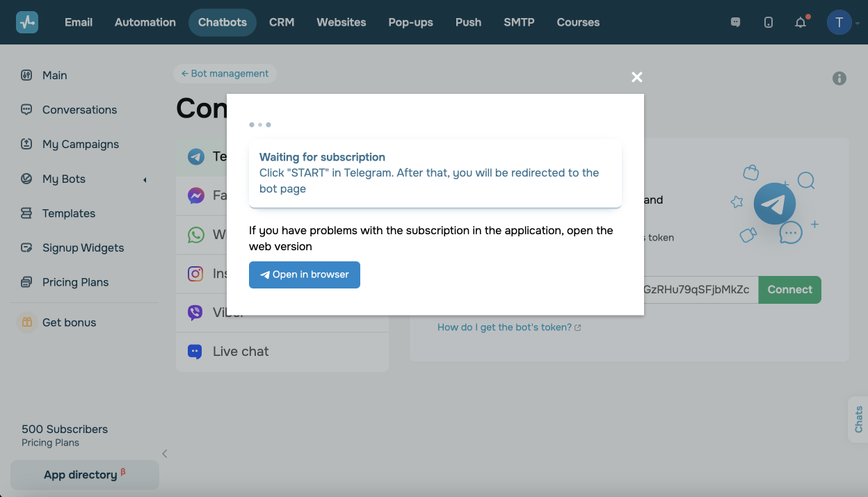Open the Pop-ups section
This screenshot has height=497, width=868.
click(x=411, y=22)
